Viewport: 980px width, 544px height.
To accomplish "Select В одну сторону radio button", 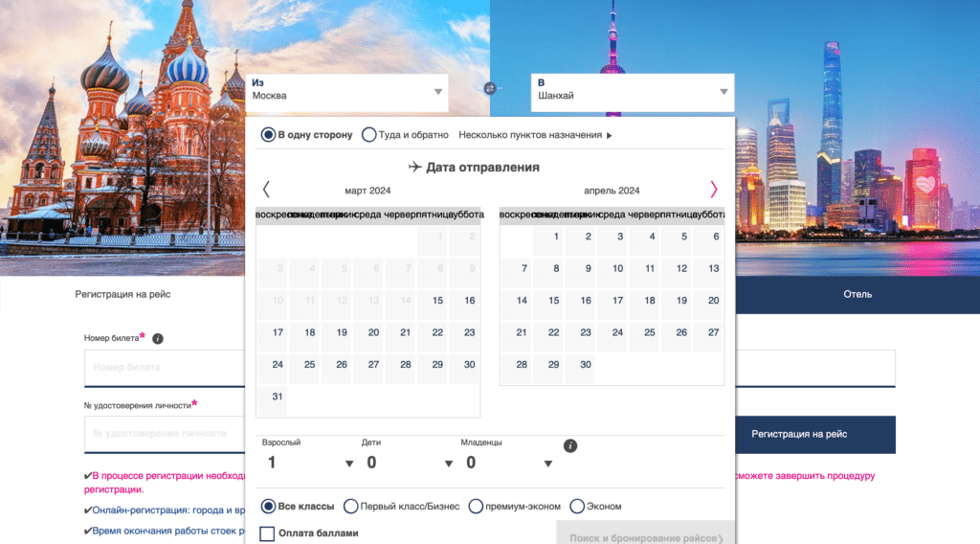I will pos(268,135).
